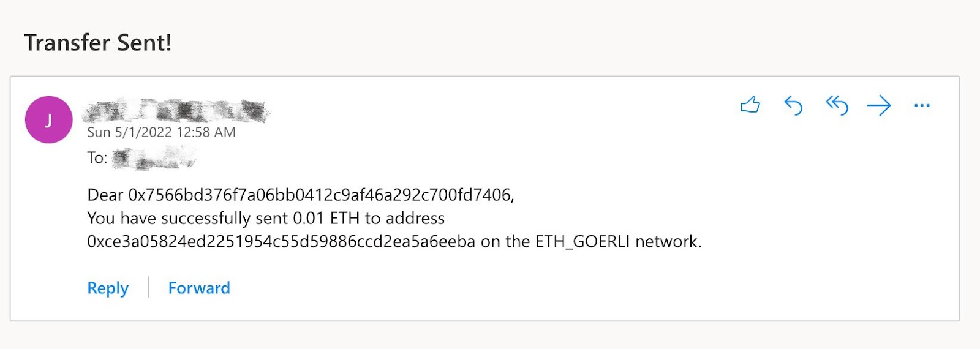Click the "Reply" link below the message

(108, 288)
